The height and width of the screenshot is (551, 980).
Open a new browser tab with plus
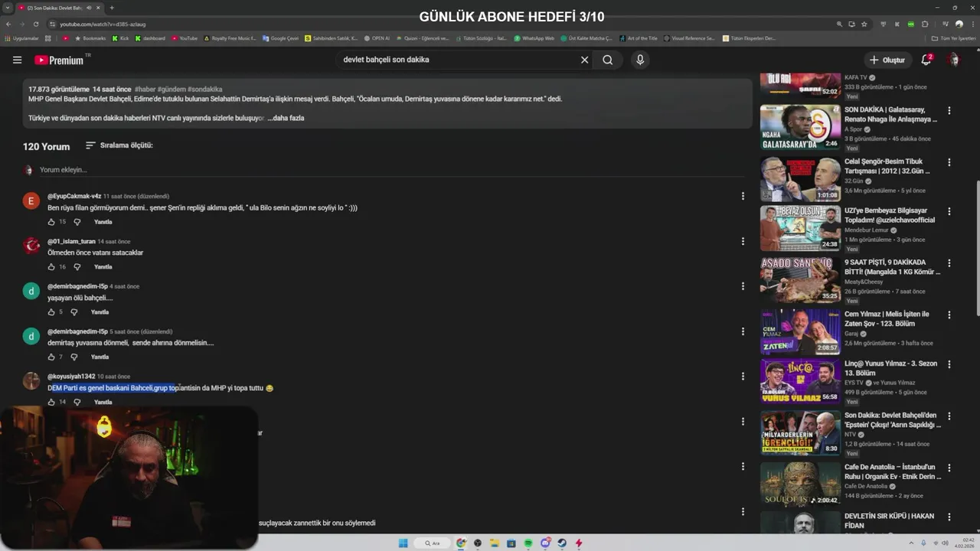pos(112,8)
